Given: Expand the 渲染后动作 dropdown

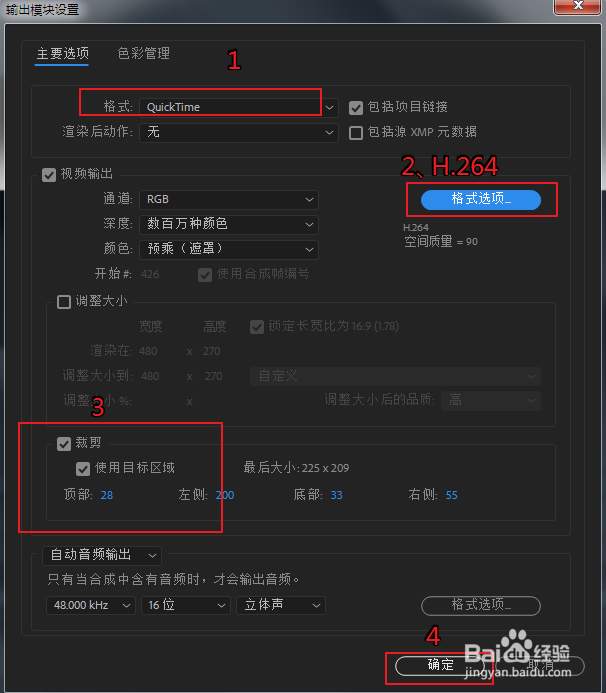Looking at the screenshot, I should pyautogui.click(x=239, y=133).
